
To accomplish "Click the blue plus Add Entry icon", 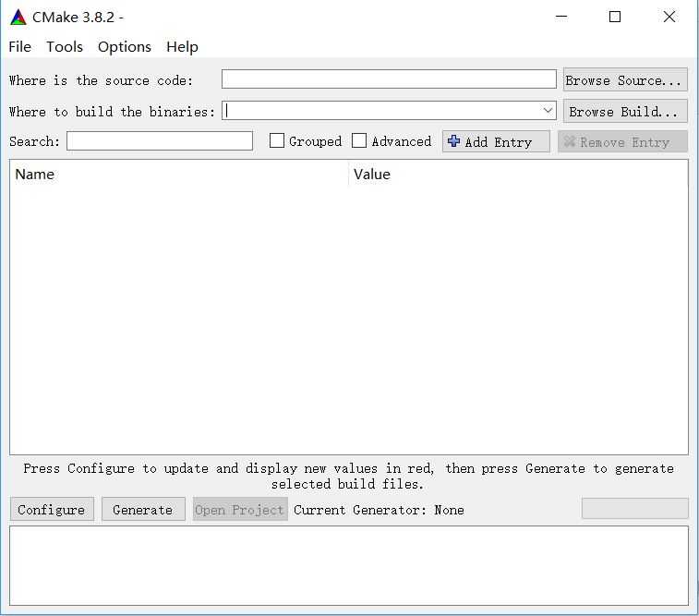I will [453, 141].
